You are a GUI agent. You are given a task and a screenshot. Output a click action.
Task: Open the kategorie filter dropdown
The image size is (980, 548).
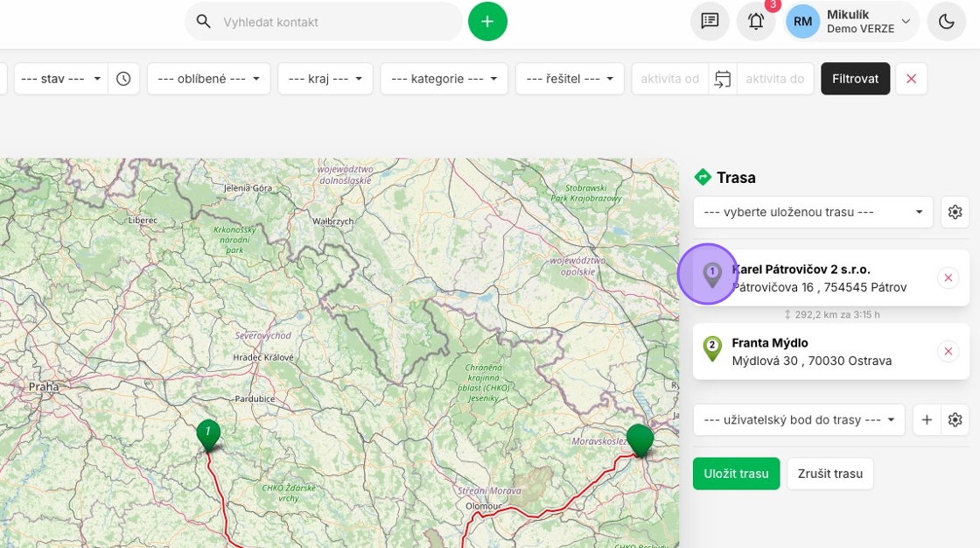[444, 79]
